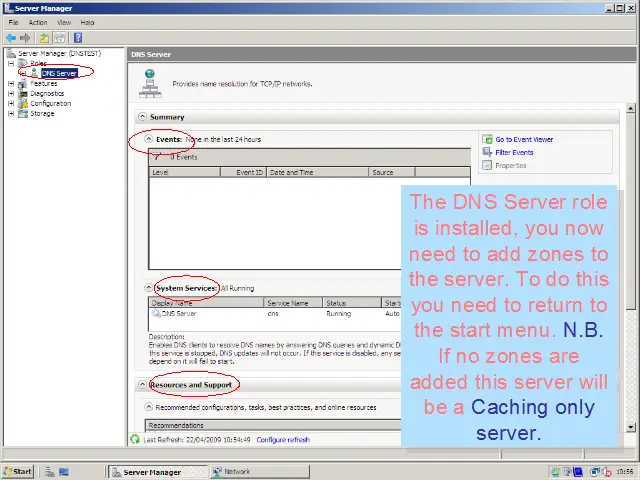The image size is (640, 480).
Task: Expand the Storage tree node
Action: (x=11, y=113)
